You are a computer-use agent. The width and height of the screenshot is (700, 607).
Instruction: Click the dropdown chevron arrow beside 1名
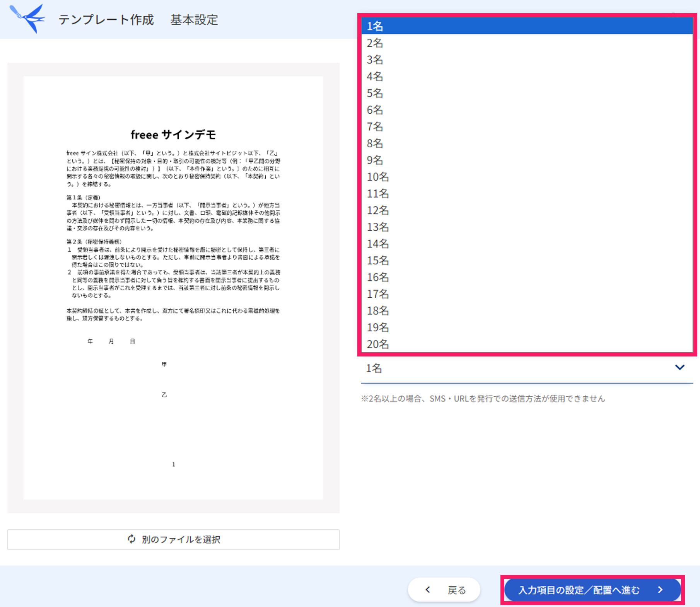[x=680, y=367]
